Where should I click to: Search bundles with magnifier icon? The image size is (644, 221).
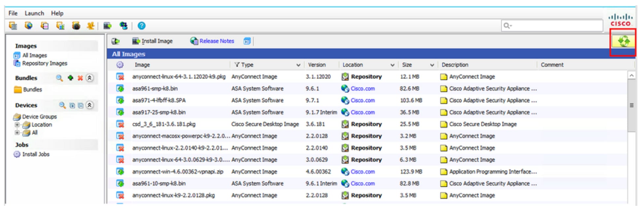click(x=59, y=78)
